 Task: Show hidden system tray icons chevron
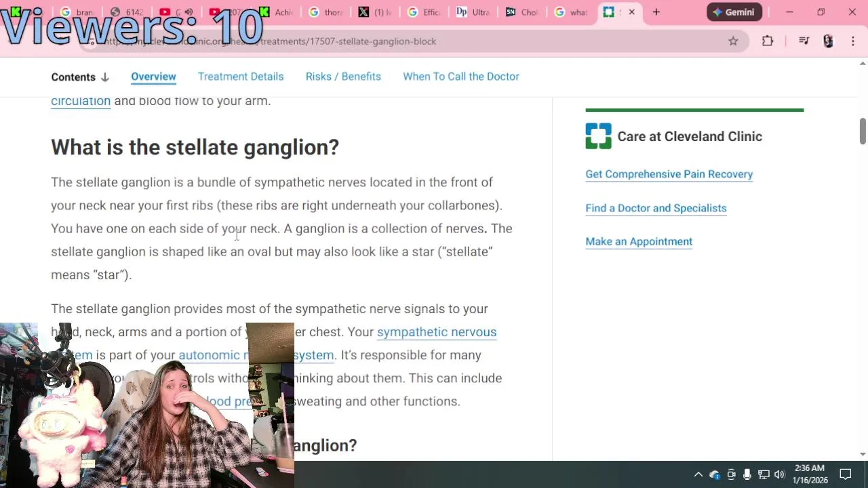698,474
